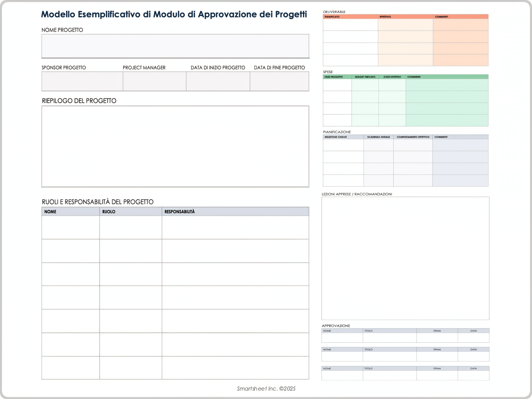Click the DATA DI FINE PROGETTO field
The height and width of the screenshot is (399, 532).
(279, 81)
